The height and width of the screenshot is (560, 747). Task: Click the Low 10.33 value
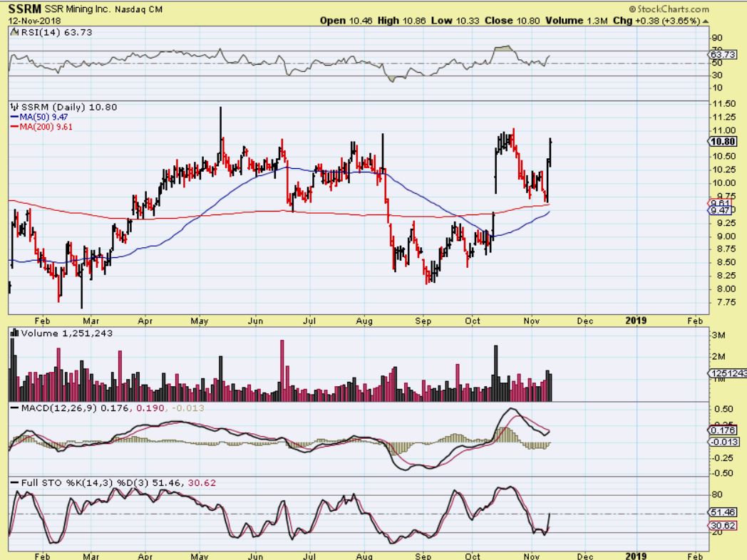tap(455, 21)
